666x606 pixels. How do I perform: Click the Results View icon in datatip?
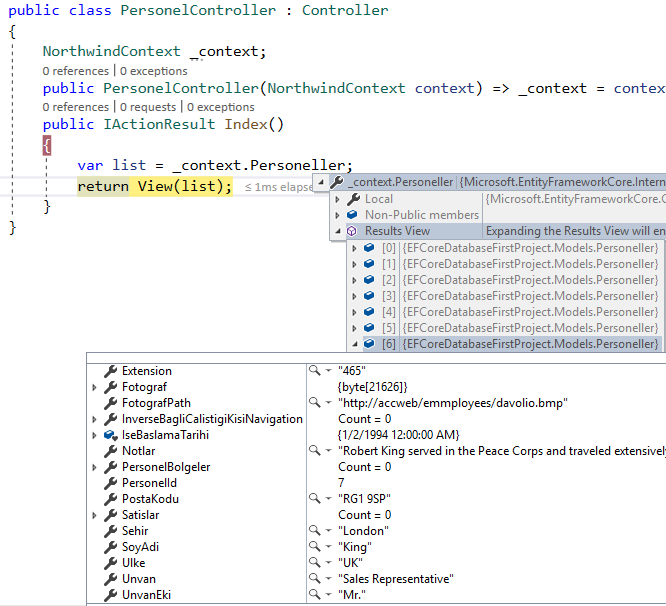pyautogui.click(x=352, y=231)
